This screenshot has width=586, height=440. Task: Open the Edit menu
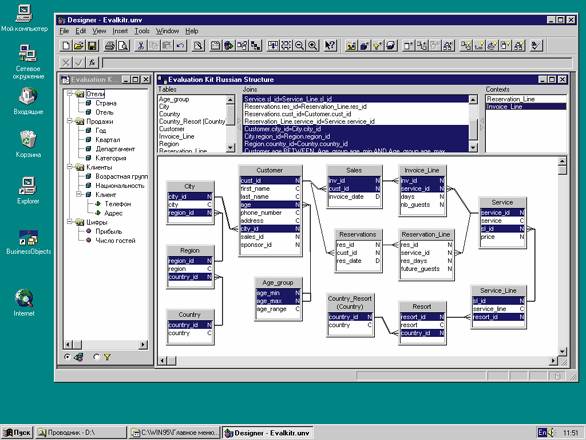pos(81,31)
